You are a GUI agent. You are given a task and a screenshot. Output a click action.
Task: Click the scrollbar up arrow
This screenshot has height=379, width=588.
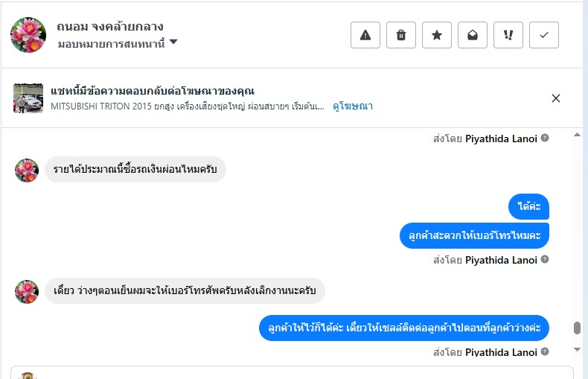[576, 135]
